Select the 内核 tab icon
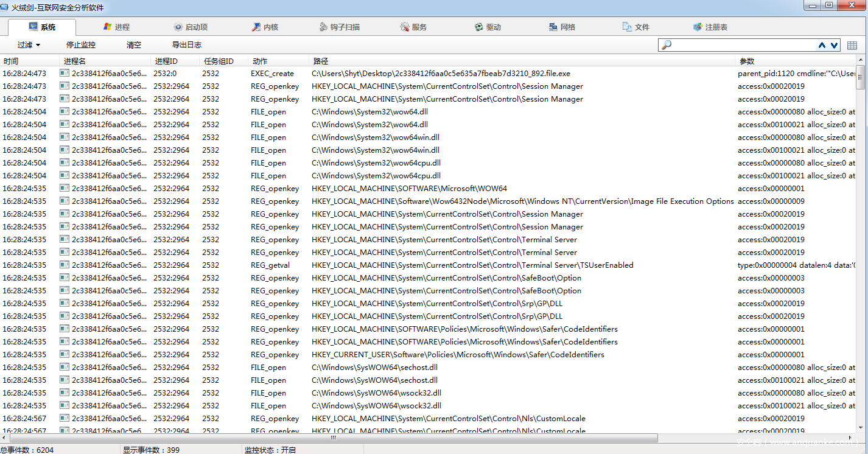868x454 pixels. point(256,27)
